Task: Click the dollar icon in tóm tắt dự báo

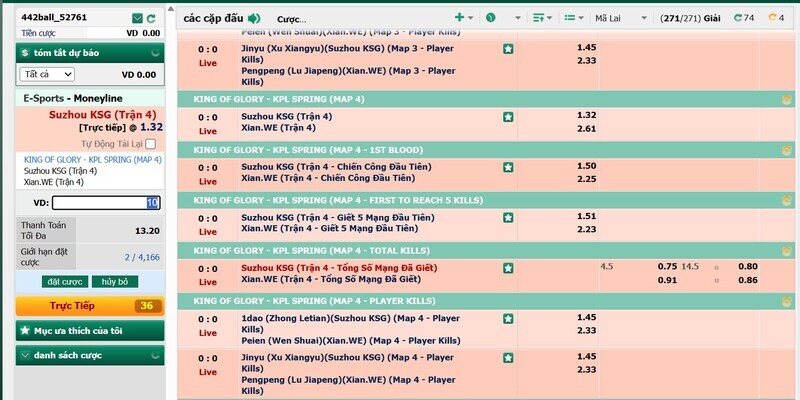Action: [x=25, y=53]
